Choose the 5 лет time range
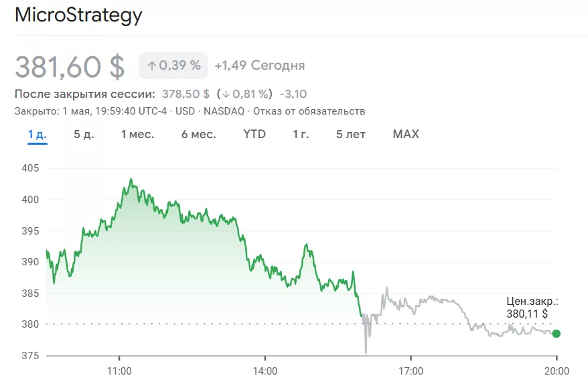Screen dimensions: 588x390 pos(351,134)
